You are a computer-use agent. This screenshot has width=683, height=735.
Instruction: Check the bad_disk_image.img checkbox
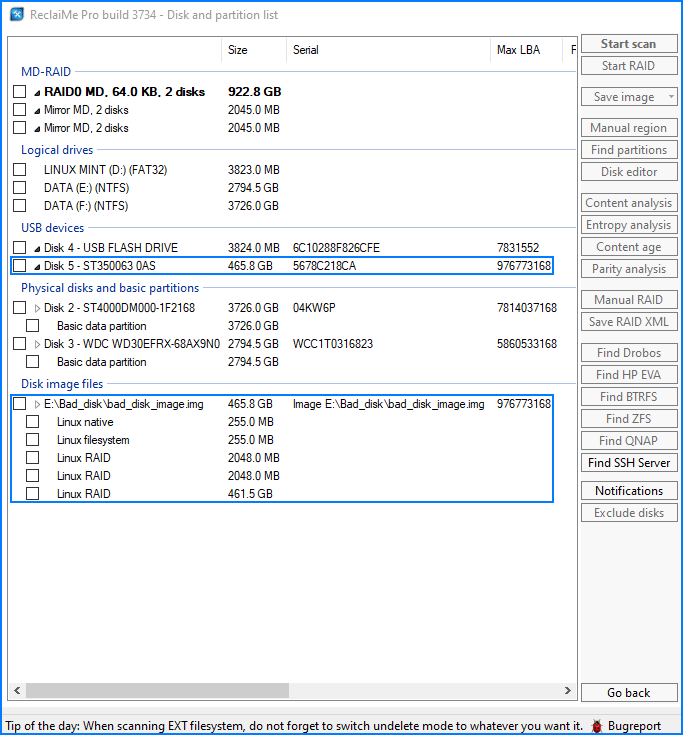(20, 404)
